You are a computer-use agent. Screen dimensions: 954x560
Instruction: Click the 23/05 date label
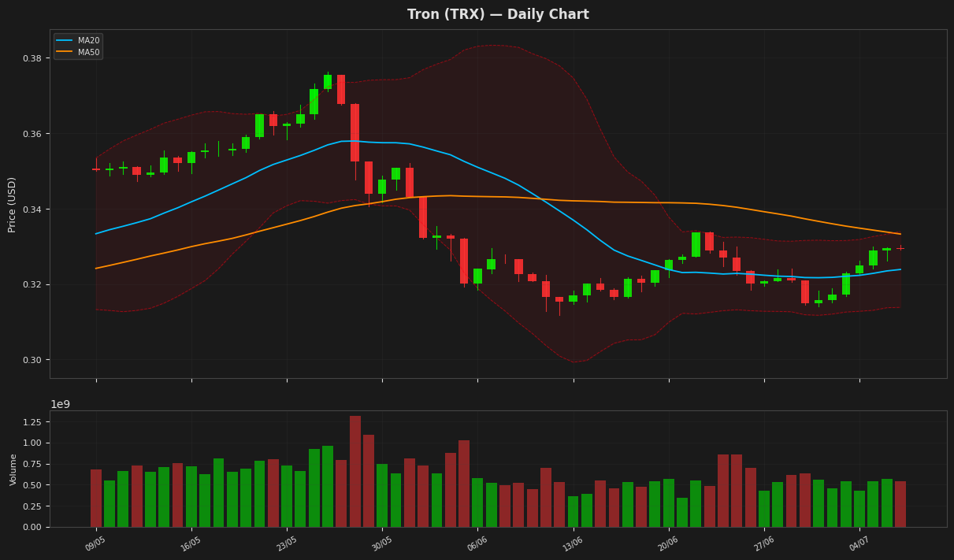[x=286, y=543]
